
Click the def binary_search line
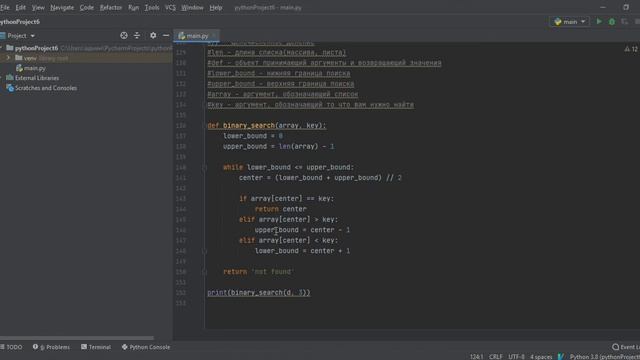click(267, 126)
